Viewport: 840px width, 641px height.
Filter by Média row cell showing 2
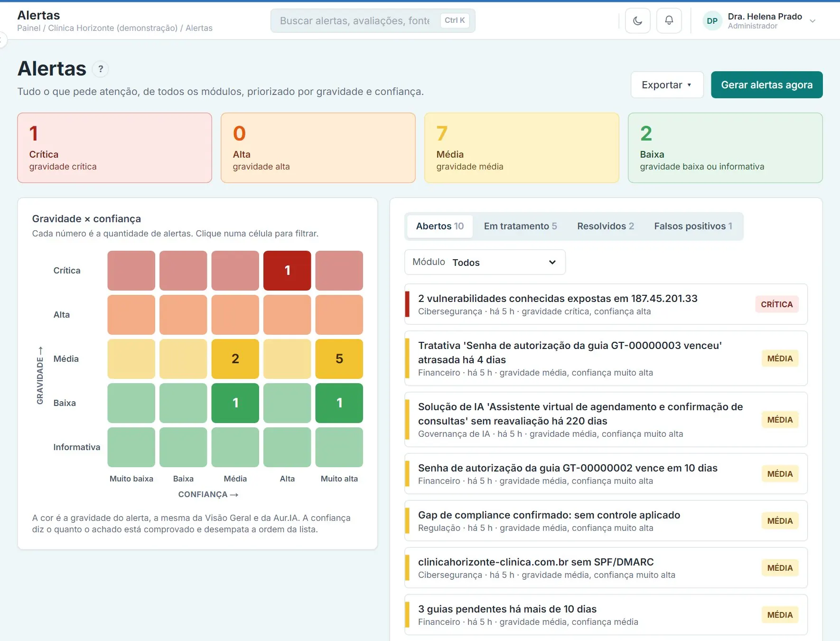coord(235,359)
